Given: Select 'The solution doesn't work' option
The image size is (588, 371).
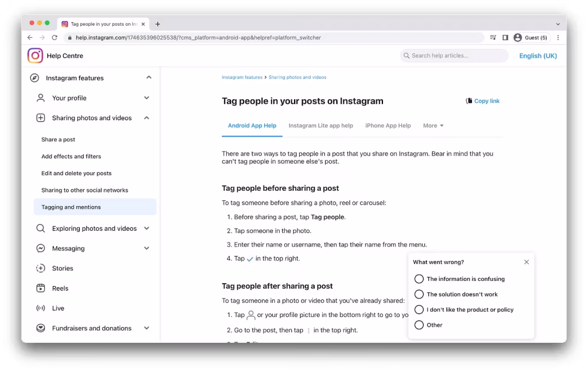Looking at the screenshot, I should coord(419,294).
